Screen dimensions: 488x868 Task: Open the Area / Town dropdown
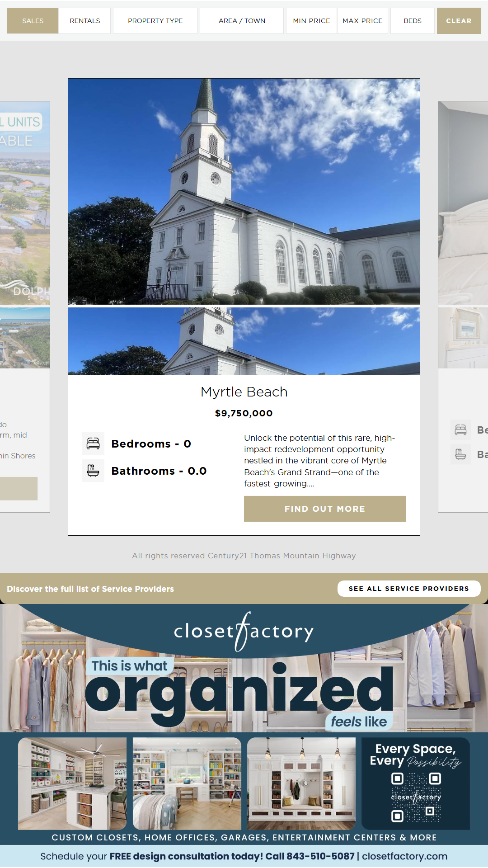click(242, 21)
